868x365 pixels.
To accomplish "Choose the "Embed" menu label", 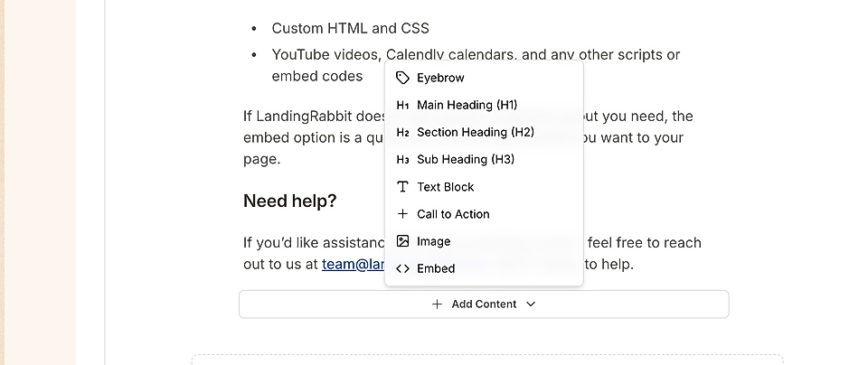I will (x=436, y=268).
